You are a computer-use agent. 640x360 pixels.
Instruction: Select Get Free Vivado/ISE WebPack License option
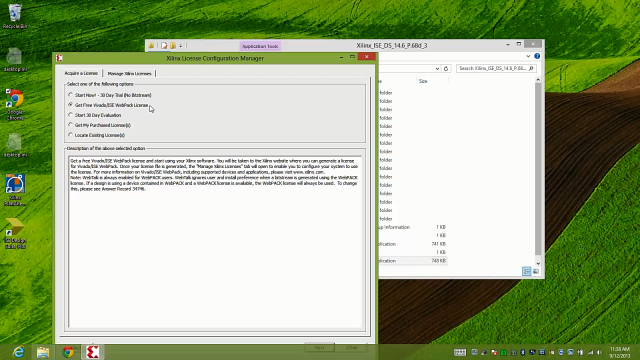click(x=109, y=105)
